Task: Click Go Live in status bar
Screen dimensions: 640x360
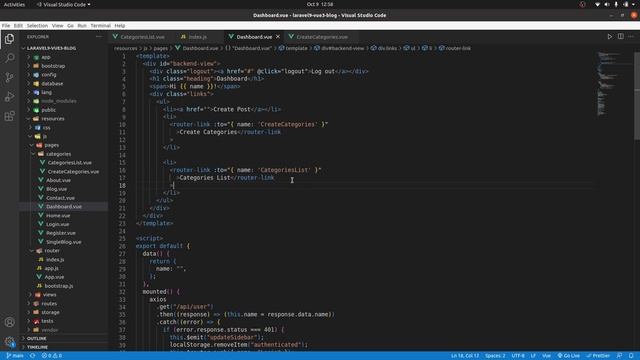Action: click(x=568, y=356)
